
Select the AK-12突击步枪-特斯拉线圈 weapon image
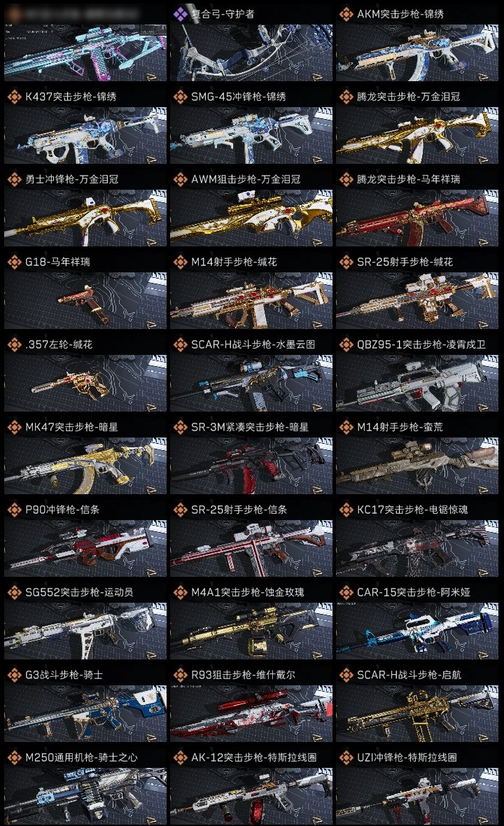point(251,796)
